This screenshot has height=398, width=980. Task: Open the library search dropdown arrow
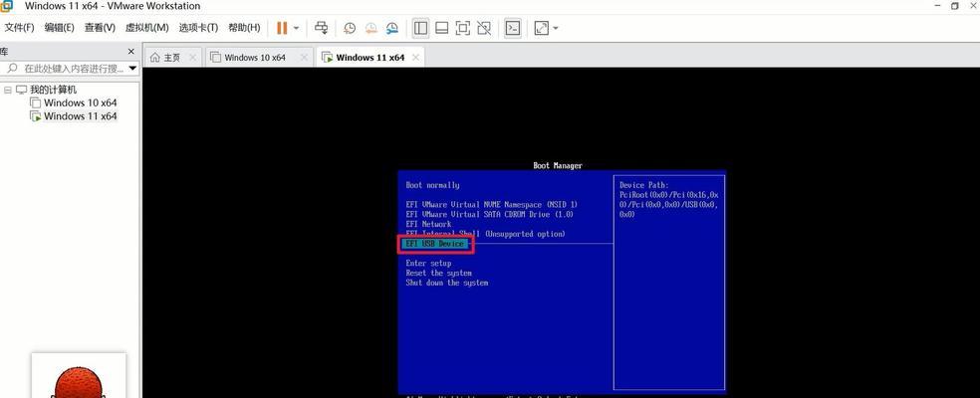click(x=131, y=68)
